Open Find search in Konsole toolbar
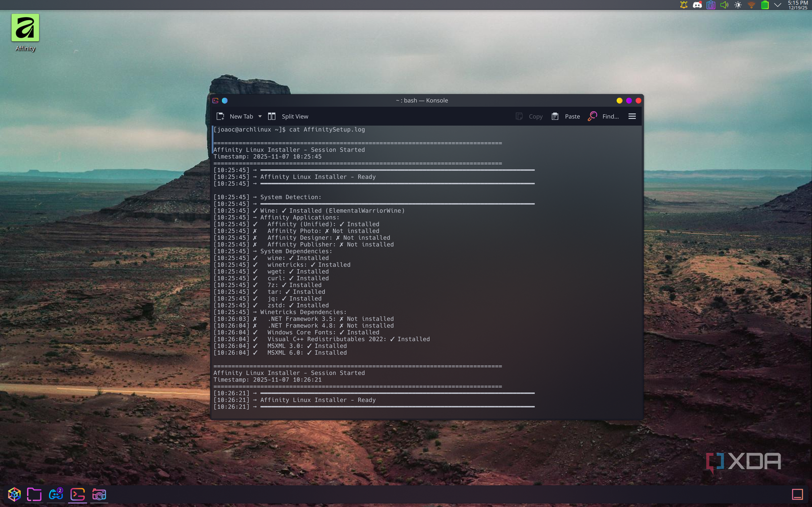 604,117
